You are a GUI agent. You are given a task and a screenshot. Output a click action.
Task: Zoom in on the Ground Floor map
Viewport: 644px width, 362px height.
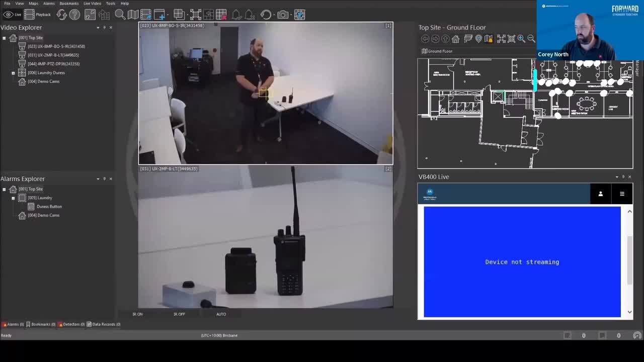[521, 39]
